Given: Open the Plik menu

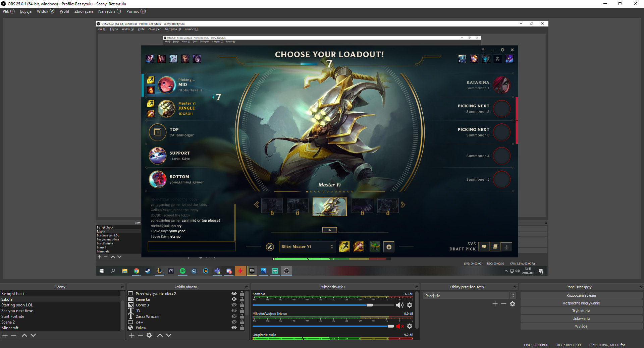Looking at the screenshot, I should tap(8, 11).
